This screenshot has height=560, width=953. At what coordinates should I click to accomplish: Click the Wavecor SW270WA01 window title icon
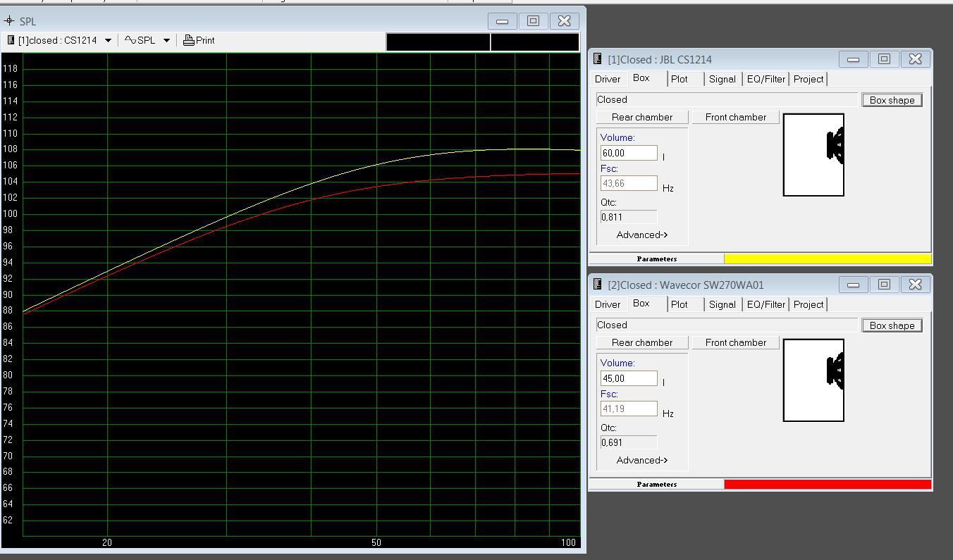click(597, 285)
